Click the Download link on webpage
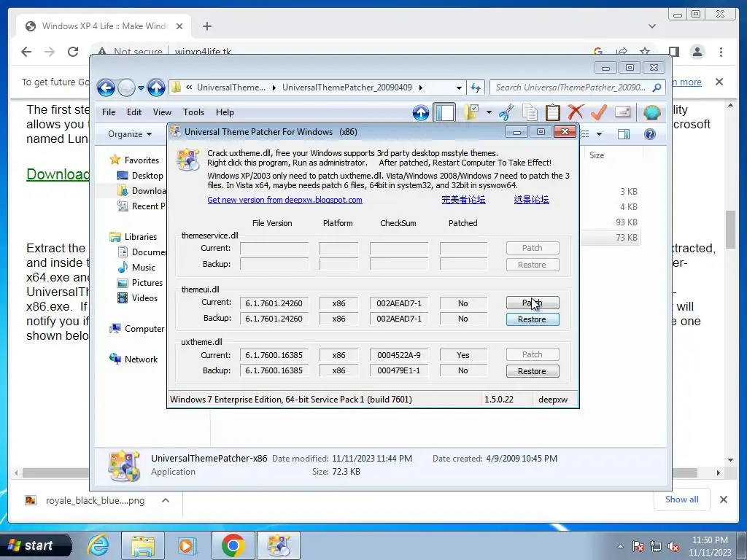 tap(58, 174)
